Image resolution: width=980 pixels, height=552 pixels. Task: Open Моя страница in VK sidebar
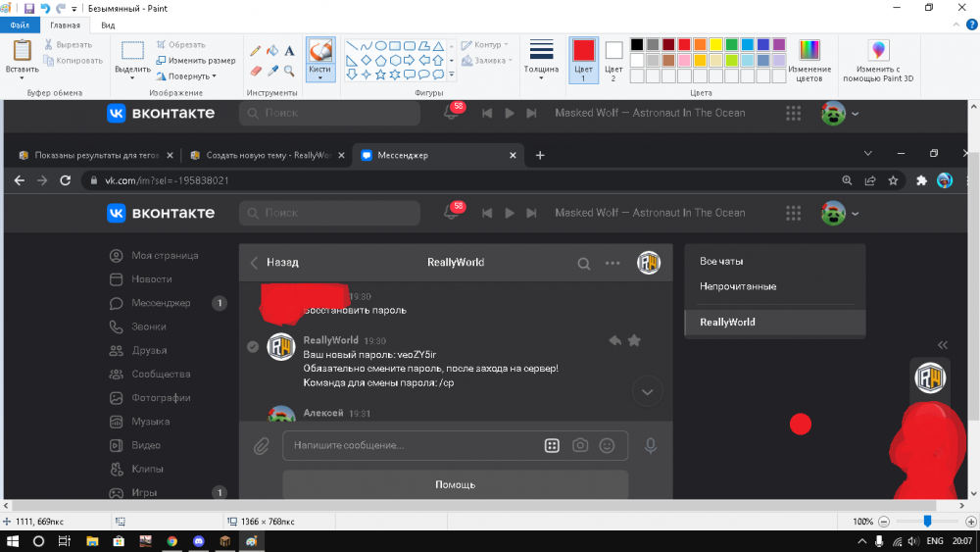coord(154,255)
